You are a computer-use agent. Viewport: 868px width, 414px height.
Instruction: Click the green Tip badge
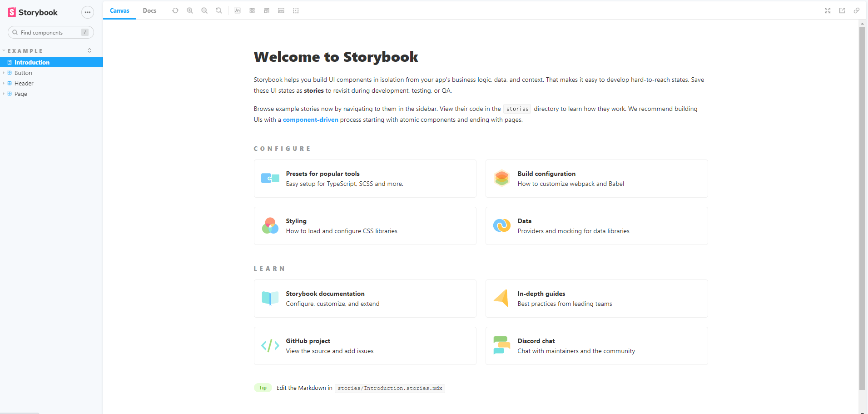(263, 388)
